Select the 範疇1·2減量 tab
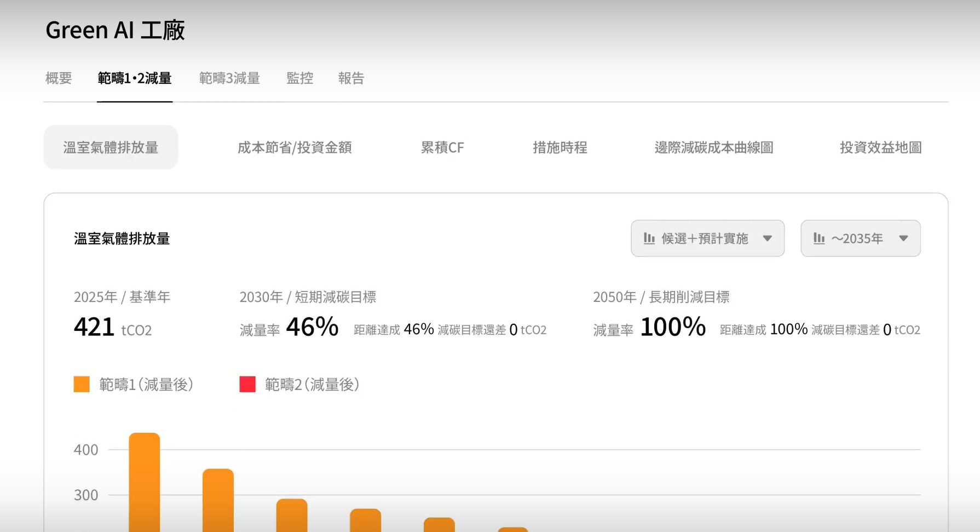 pos(135,78)
